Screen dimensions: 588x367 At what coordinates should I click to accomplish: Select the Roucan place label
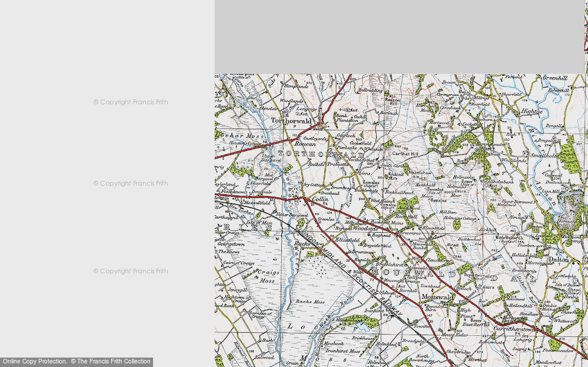[x=305, y=144]
